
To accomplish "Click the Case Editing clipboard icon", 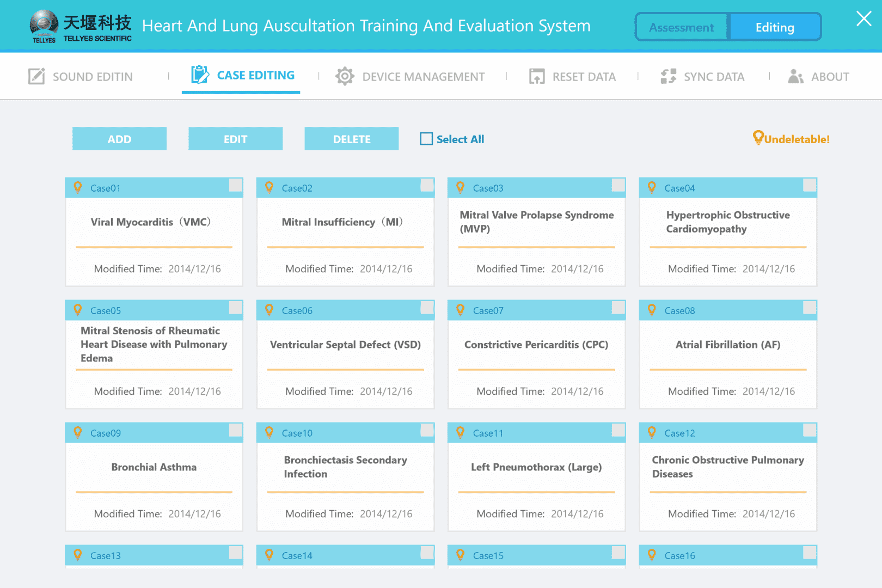I will 200,75.
